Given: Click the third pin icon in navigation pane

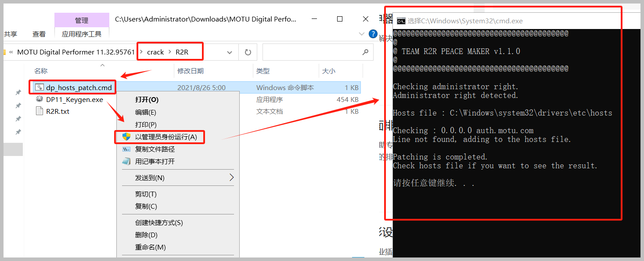Looking at the screenshot, I should pos(18,119).
